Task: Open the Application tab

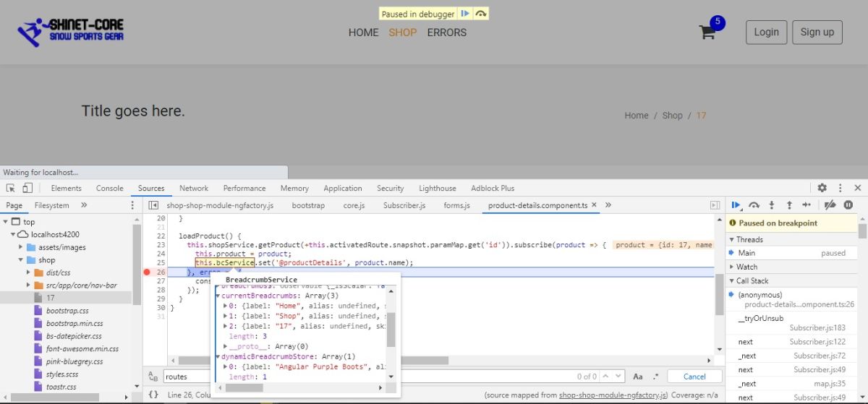Action: pyautogui.click(x=343, y=188)
